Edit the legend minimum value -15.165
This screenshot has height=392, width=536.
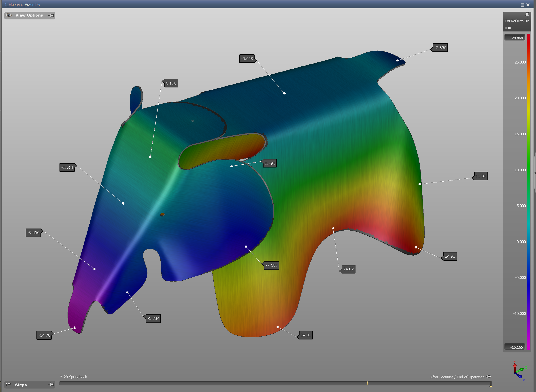point(515,347)
